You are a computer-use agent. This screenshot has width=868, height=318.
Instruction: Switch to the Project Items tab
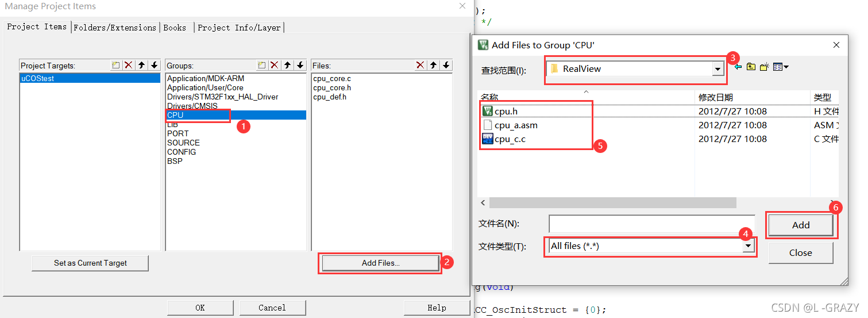[x=37, y=26]
